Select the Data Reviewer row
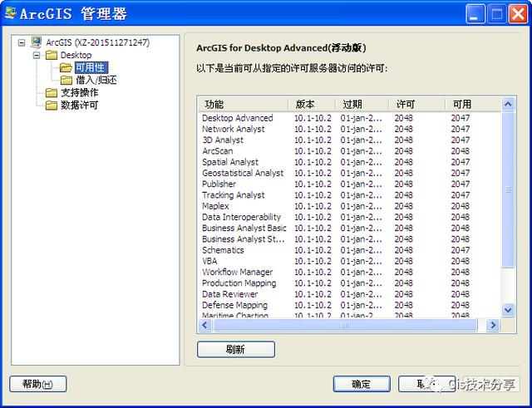Image resolution: width=532 pixels, height=408 pixels. [349, 294]
